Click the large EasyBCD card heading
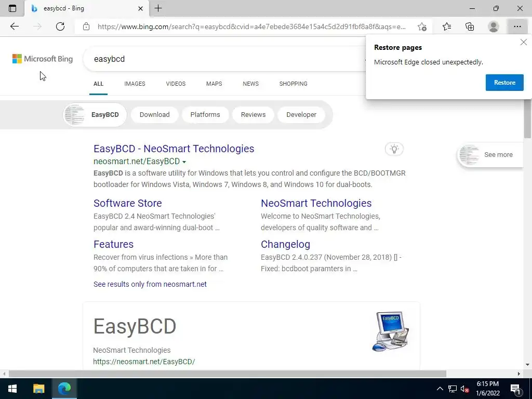The image size is (532, 399). click(135, 326)
